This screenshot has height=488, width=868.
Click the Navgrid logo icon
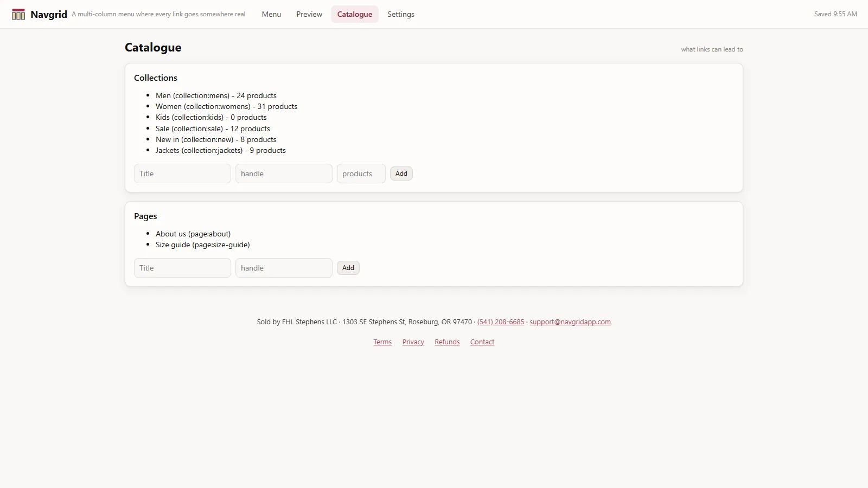18,14
